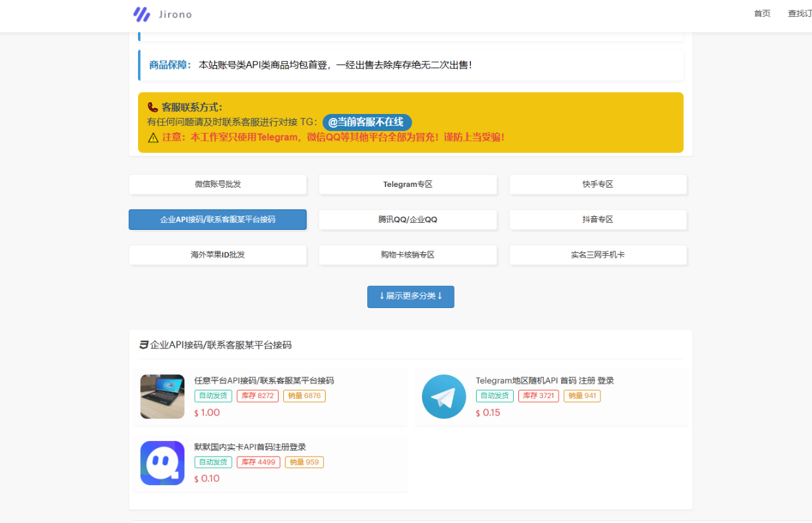Click the red 注意 Telegram warning line
The height and width of the screenshot is (523, 812).
pyautogui.click(x=333, y=137)
